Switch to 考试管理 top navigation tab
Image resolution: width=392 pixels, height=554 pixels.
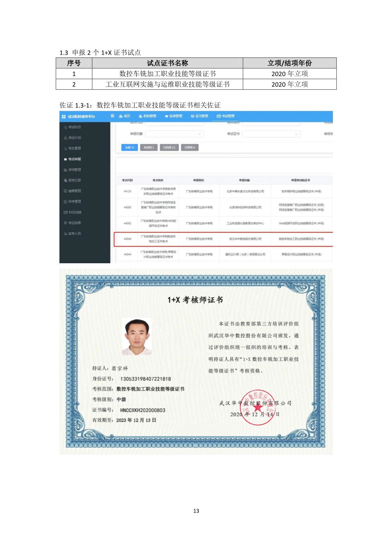[225, 116]
